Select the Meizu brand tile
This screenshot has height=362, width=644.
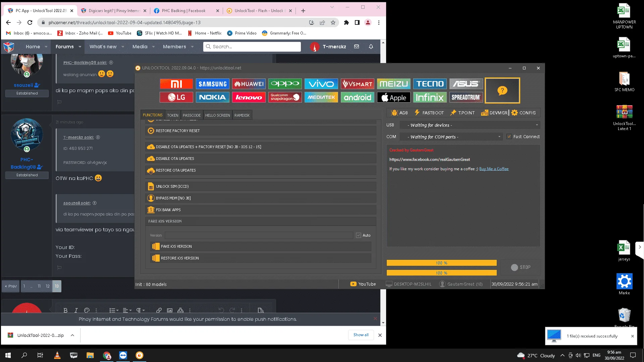tap(394, 84)
